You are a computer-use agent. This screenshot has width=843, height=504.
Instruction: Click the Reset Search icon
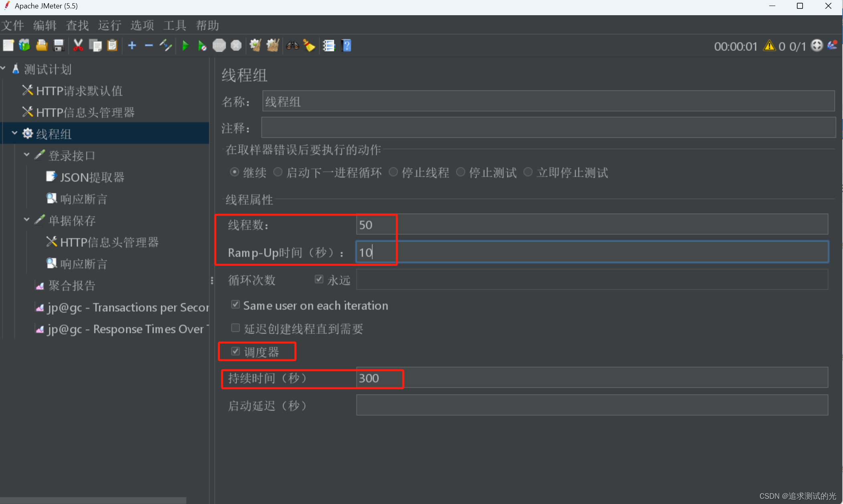309,46
